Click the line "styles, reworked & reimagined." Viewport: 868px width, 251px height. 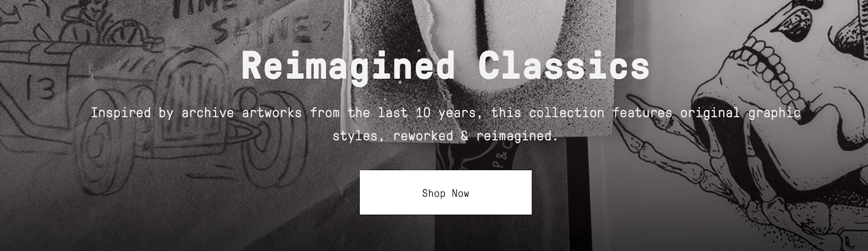(x=445, y=136)
